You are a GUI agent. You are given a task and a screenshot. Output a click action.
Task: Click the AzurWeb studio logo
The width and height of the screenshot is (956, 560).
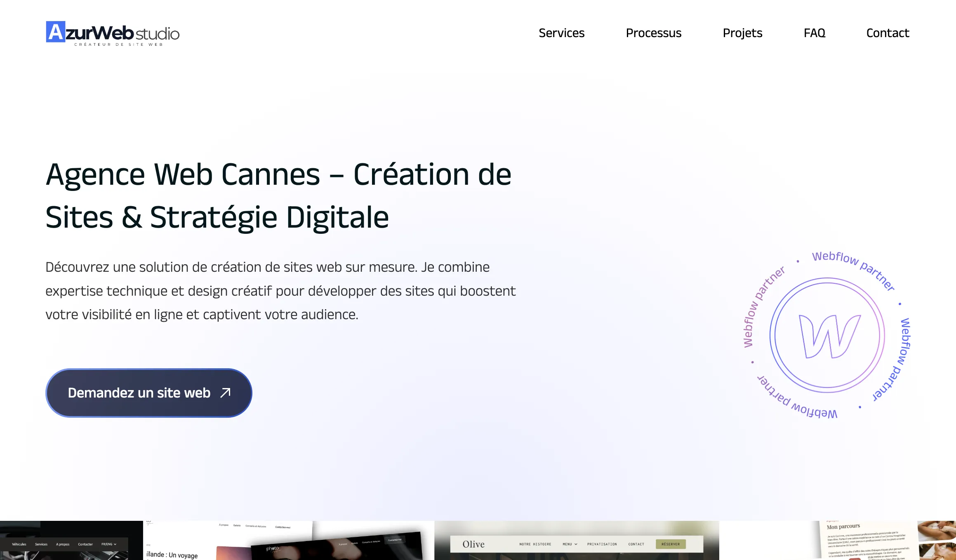(x=113, y=33)
